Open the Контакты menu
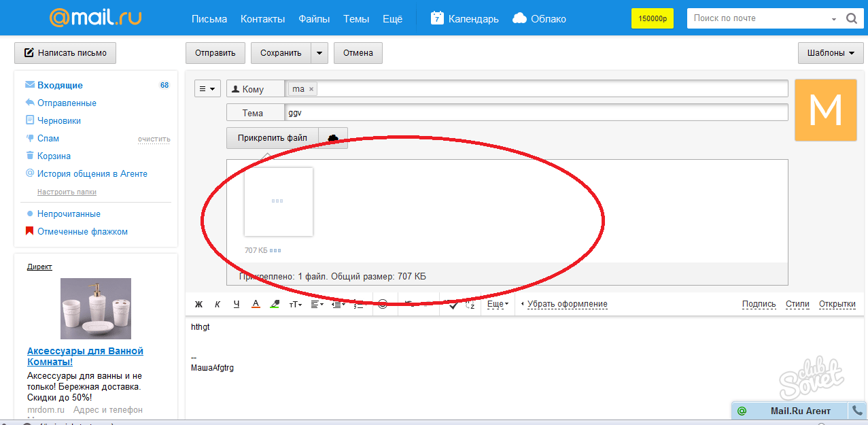The height and width of the screenshot is (425, 868). pyautogui.click(x=263, y=19)
